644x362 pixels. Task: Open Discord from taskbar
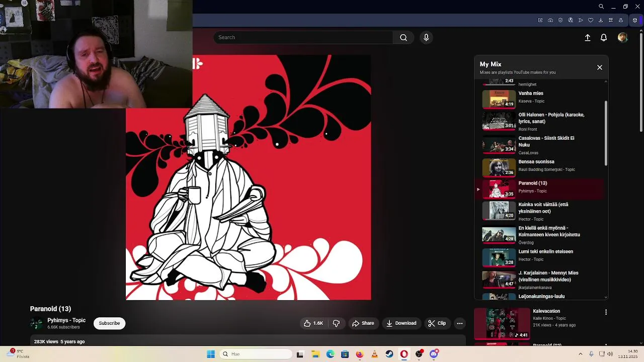pyautogui.click(x=434, y=354)
